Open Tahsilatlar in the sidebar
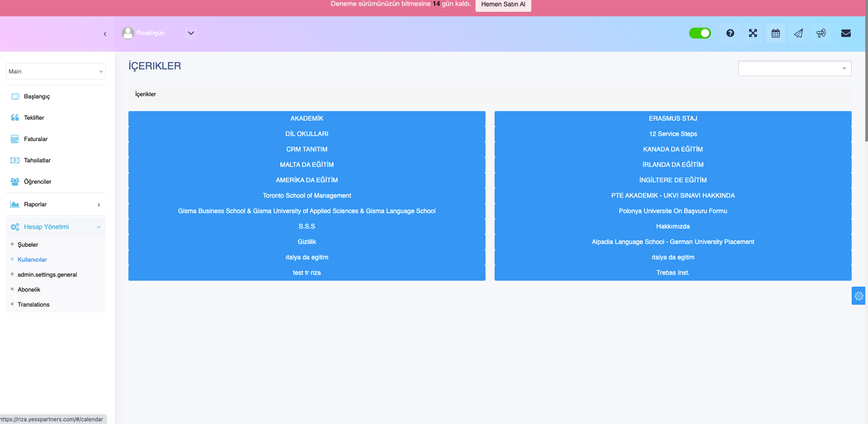This screenshot has height=424, width=868. pyautogui.click(x=37, y=161)
